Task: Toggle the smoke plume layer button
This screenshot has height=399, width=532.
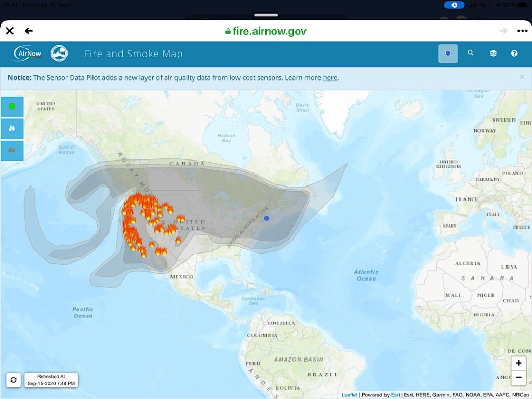Action: tap(12, 150)
